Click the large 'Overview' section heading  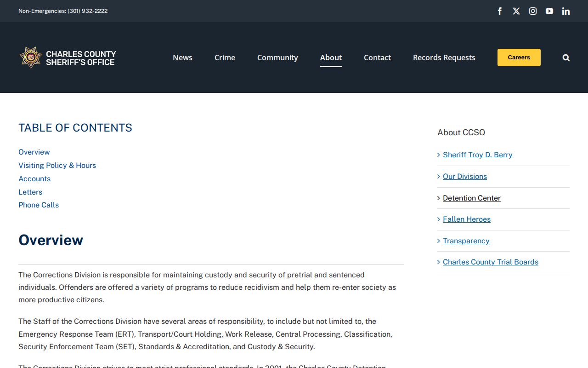[51, 240]
